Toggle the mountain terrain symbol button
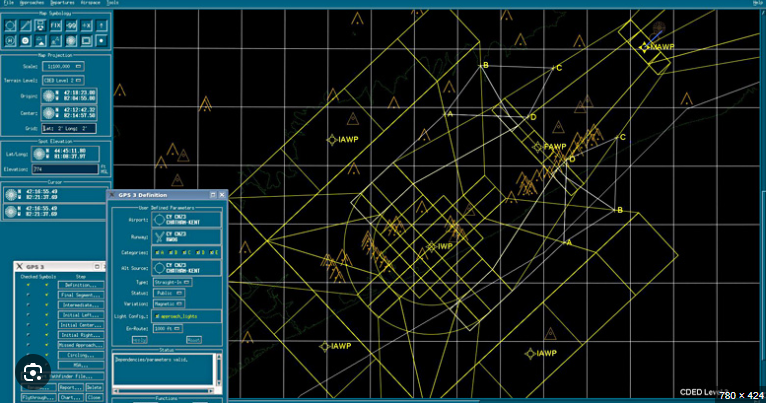 click(x=41, y=41)
